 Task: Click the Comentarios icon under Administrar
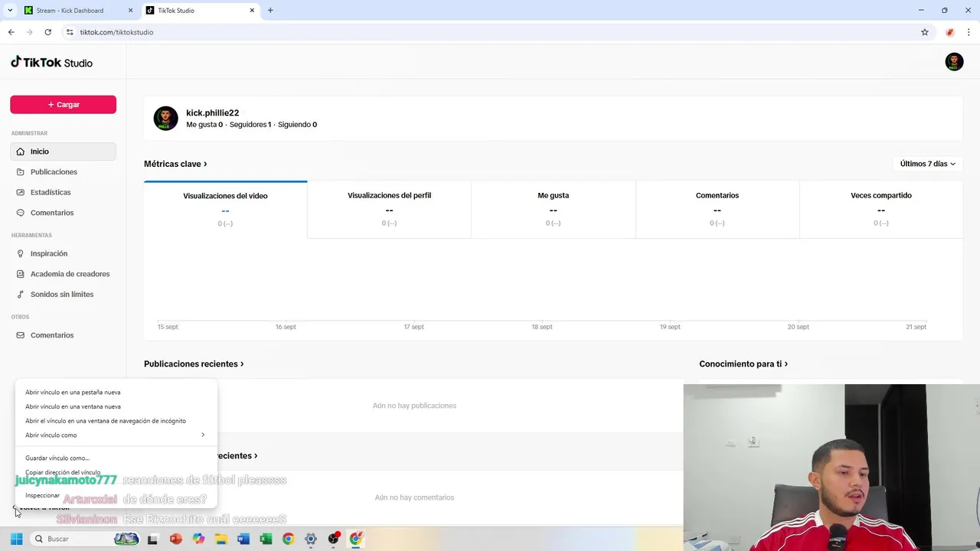(x=21, y=213)
